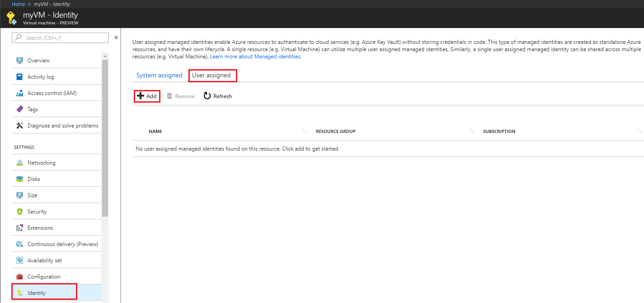Sort by the NAME column arrows
This screenshot has width=644, height=303.
(305, 131)
